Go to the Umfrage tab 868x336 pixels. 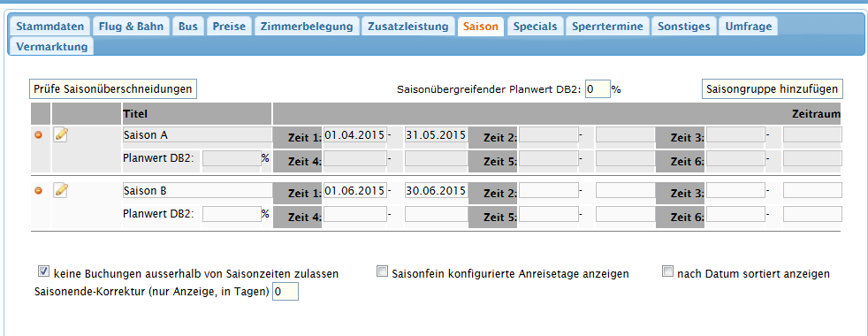[748, 26]
